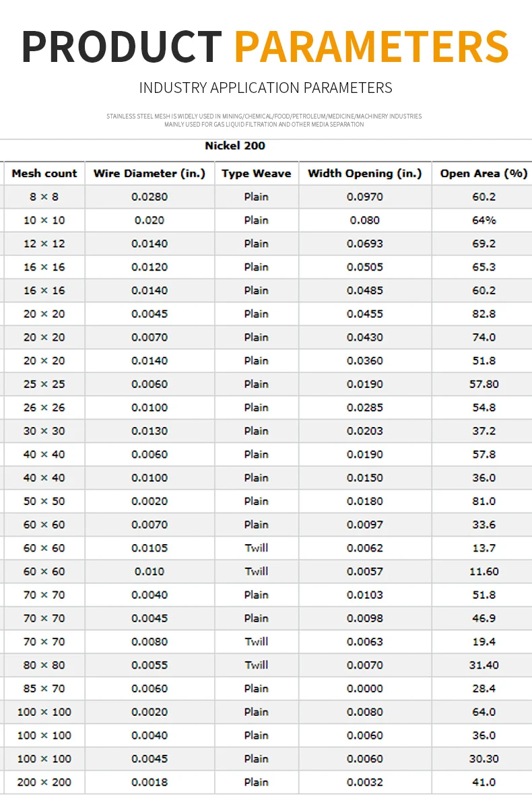
Task: Click the 0.0032 width opening cell
Action: point(365,783)
